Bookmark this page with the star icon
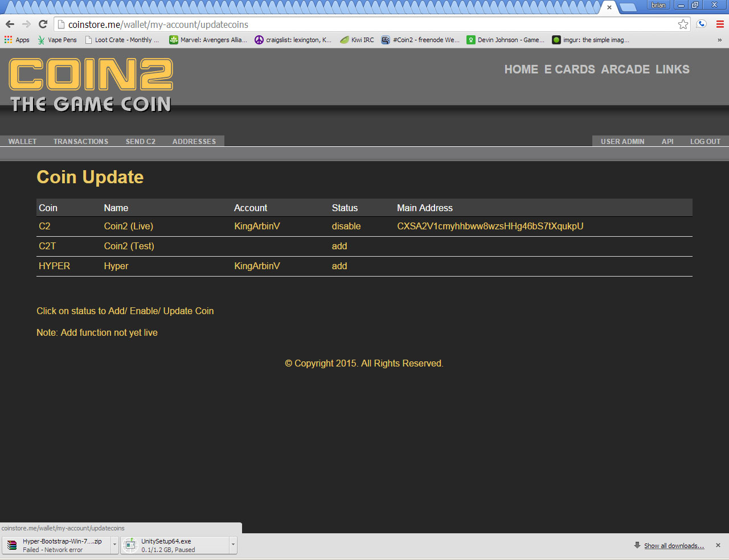 [x=683, y=24]
